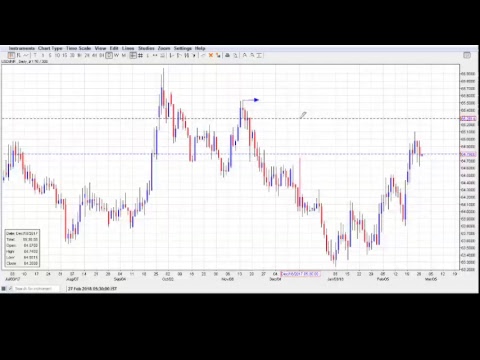This screenshot has width=480, height=360.
Task: Click the 27 Feb 2018 status timestamp
Action: tap(92, 289)
